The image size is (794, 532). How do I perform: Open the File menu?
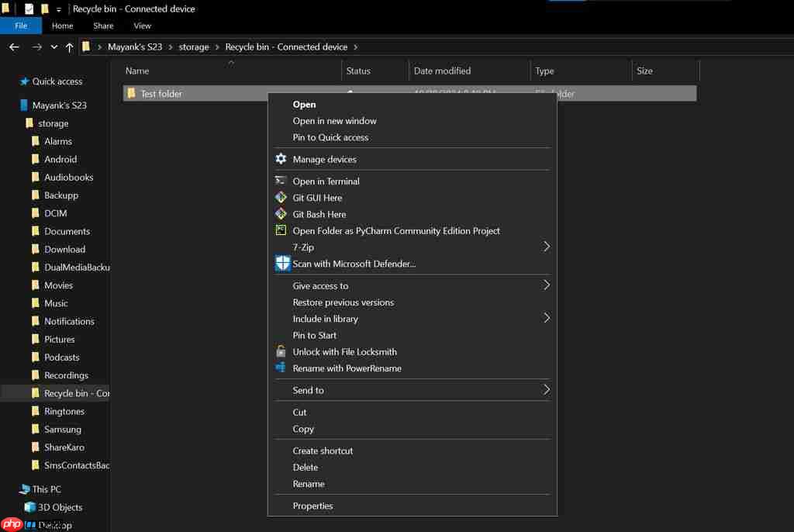point(21,25)
